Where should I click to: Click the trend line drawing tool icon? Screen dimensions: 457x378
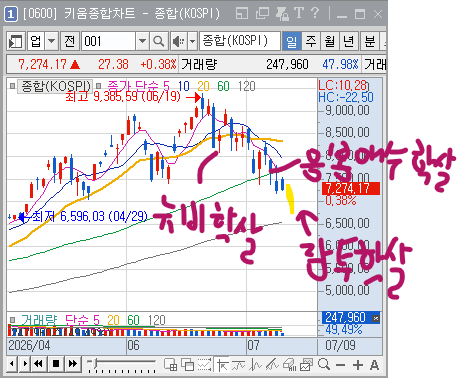238,365
